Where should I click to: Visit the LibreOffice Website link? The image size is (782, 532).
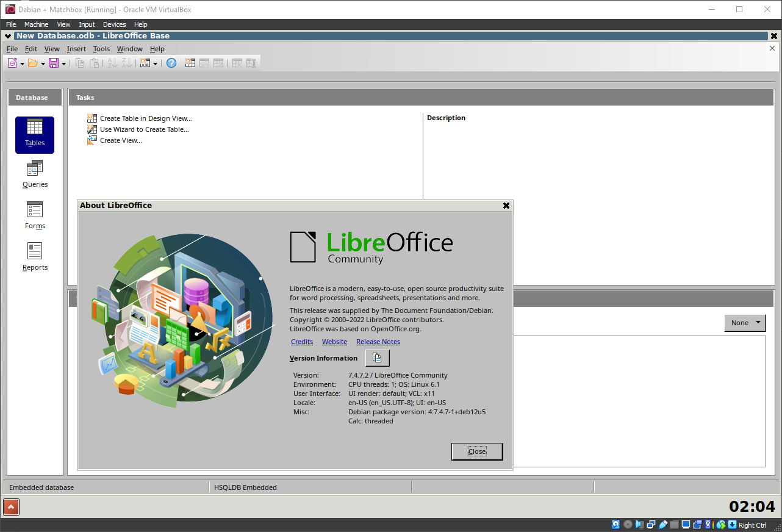pyautogui.click(x=334, y=342)
